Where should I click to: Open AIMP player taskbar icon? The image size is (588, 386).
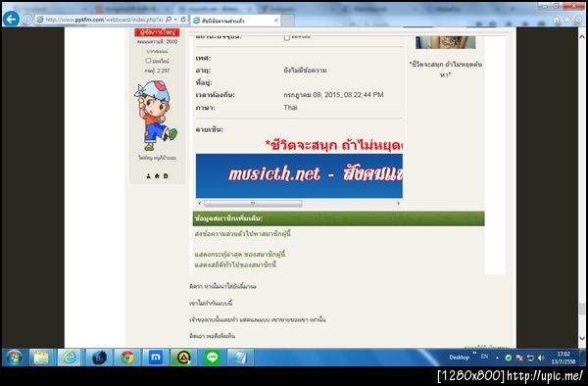click(184, 358)
